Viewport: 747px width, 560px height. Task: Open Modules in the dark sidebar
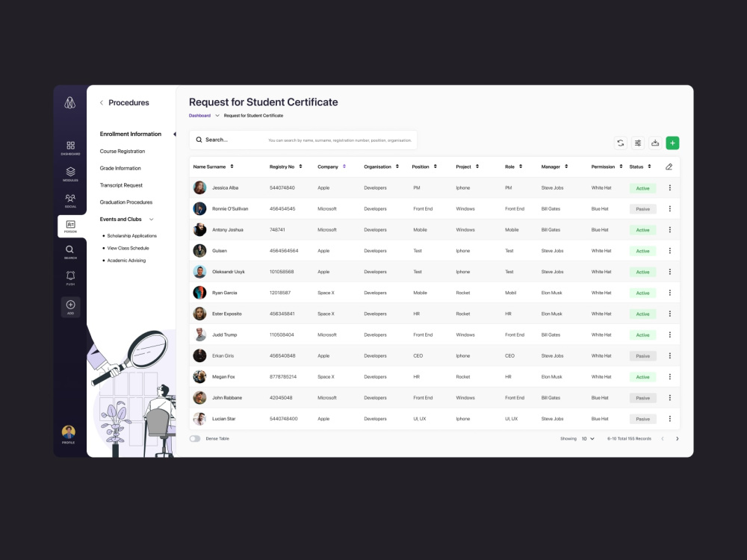[70, 174]
